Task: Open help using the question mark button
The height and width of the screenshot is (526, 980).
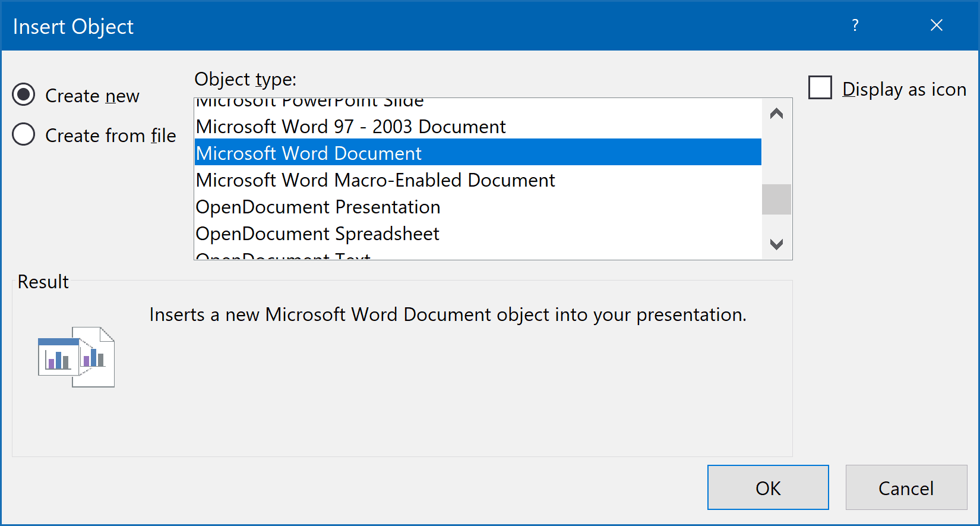Action: 855,25
